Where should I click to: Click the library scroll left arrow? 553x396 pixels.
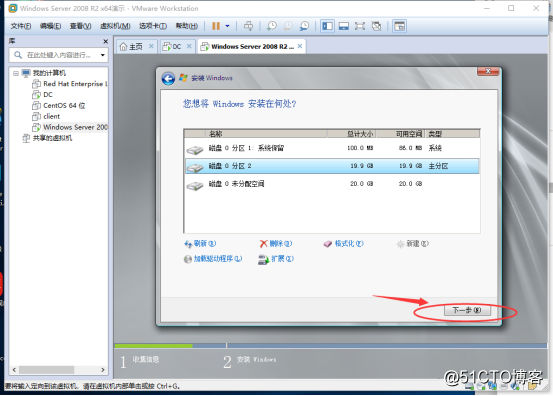pos(14,370)
